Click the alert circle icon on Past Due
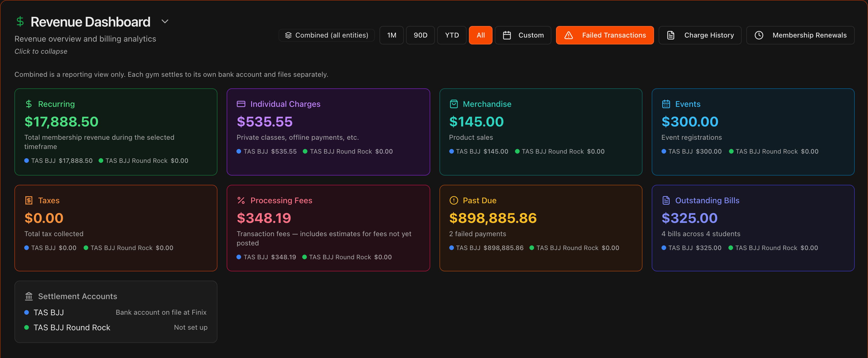The width and height of the screenshot is (868, 358). click(x=454, y=200)
